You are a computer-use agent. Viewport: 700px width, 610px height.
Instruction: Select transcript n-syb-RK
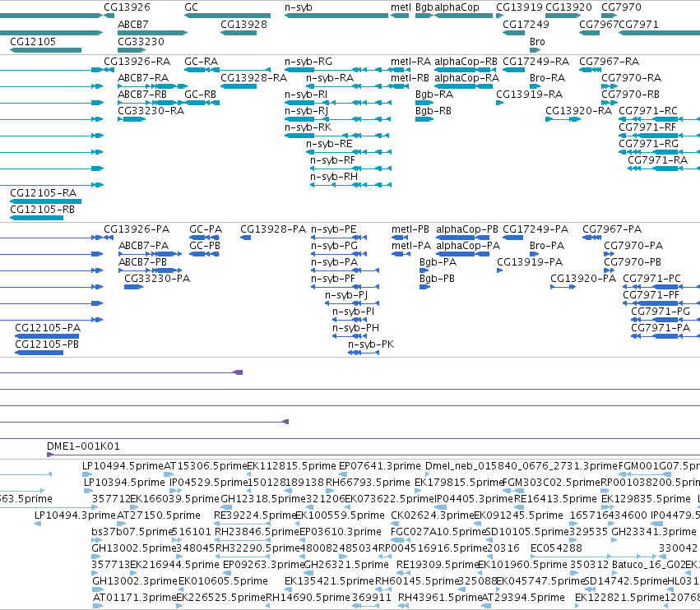tap(336, 136)
